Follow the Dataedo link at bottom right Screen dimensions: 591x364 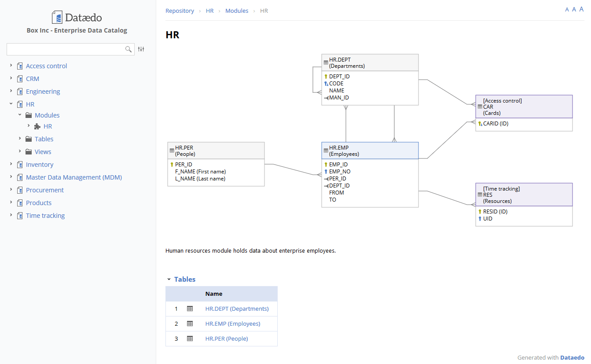[573, 357]
